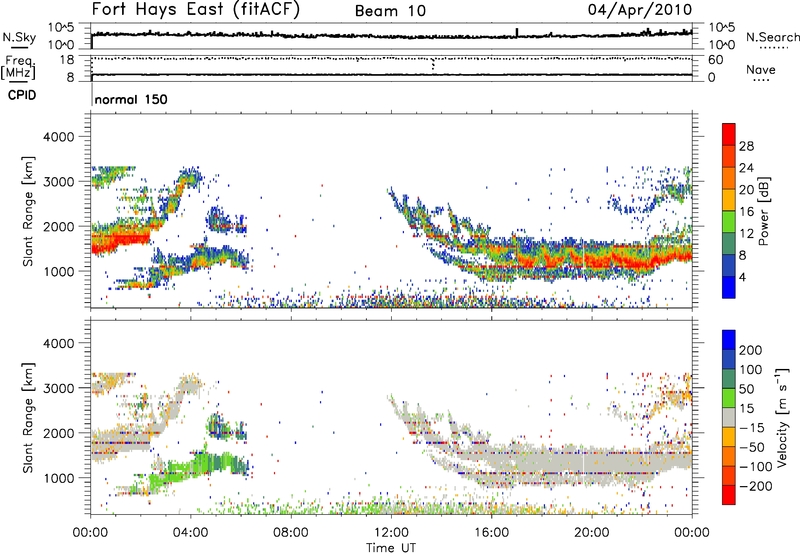Click the date '04/Apr/2010'

pos(640,10)
